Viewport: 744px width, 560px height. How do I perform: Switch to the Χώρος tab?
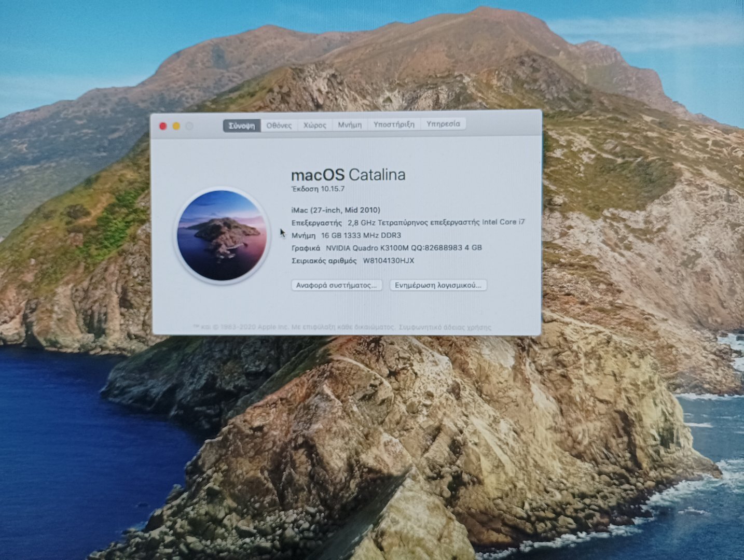click(315, 125)
